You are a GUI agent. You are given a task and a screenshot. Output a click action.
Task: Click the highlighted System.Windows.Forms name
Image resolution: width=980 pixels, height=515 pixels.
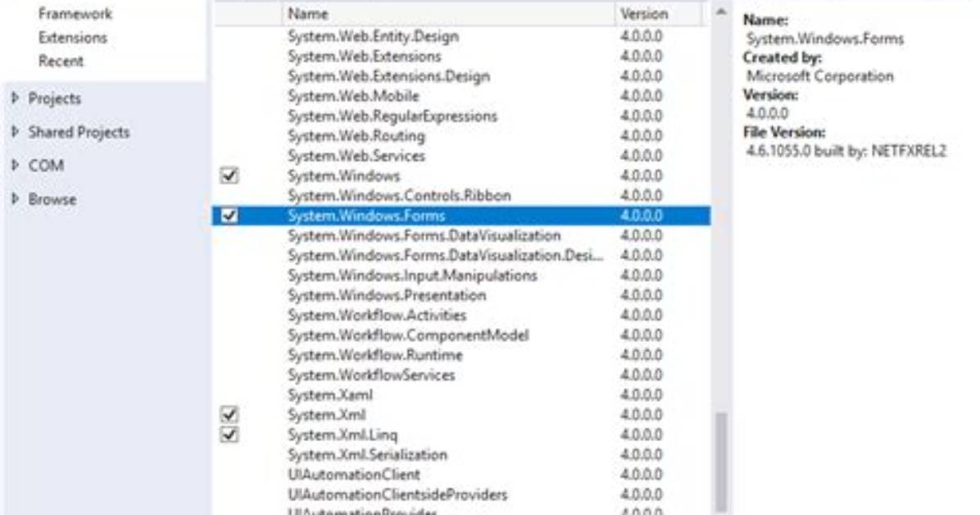(x=366, y=216)
